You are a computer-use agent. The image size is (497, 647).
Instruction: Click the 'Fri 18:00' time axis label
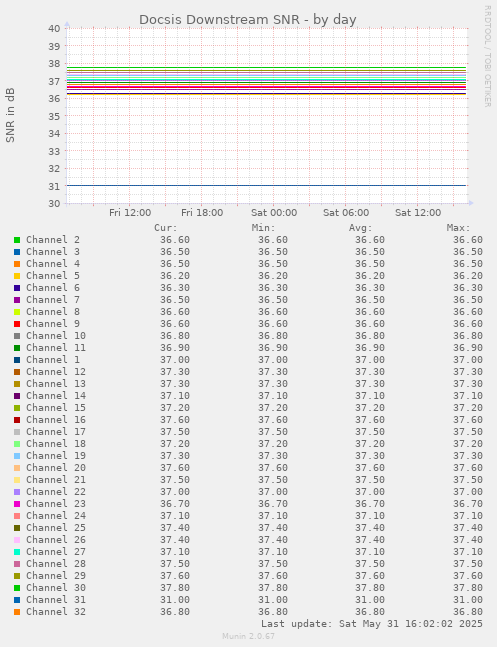tap(202, 213)
